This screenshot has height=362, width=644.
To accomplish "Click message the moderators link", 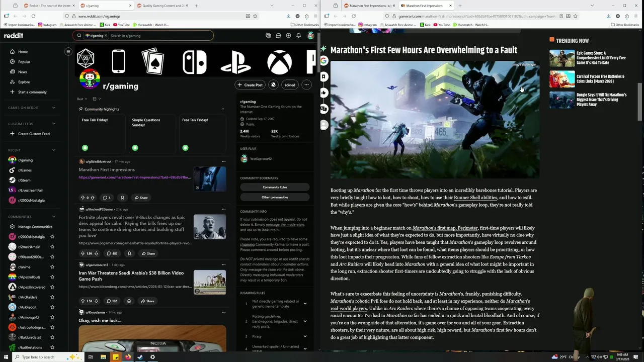I will pos(285,224).
